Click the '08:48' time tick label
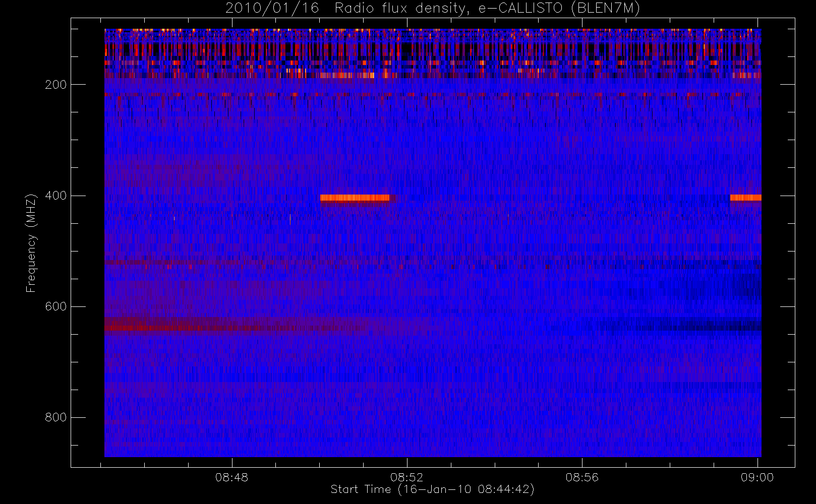Viewport: 816px width, 504px height. [x=232, y=477]
